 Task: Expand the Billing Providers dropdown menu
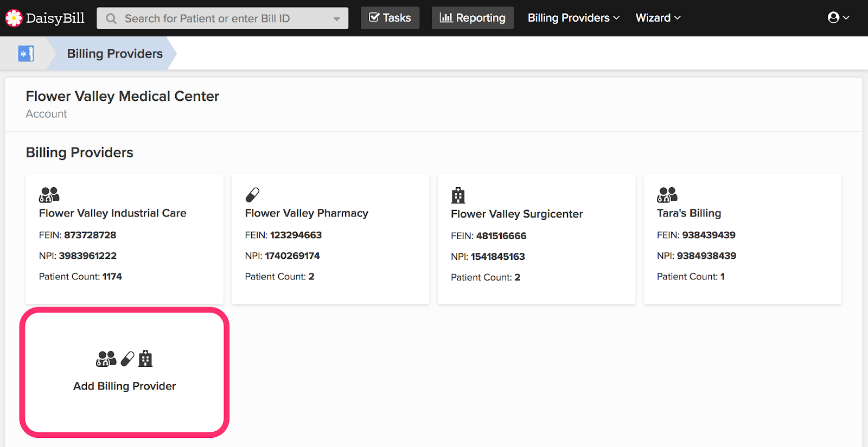[573, 18]
